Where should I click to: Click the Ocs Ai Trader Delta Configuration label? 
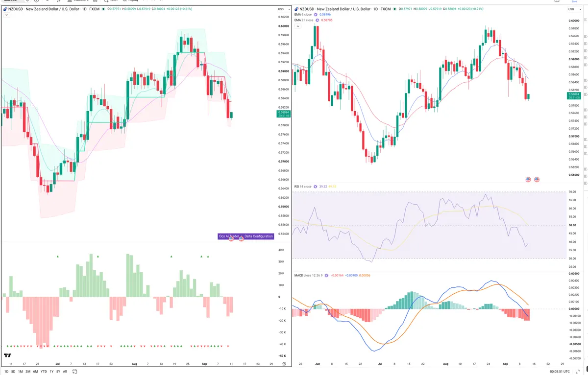click(245, 236)
